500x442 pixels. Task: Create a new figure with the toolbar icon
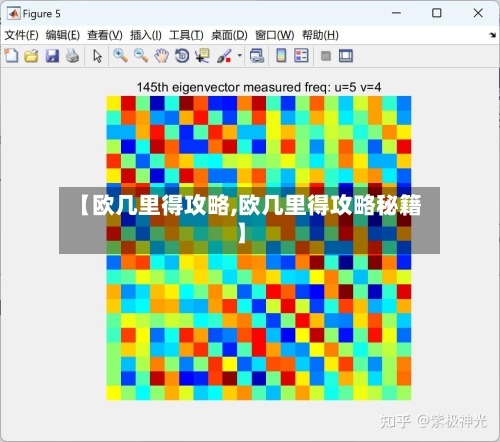point(11,55)
